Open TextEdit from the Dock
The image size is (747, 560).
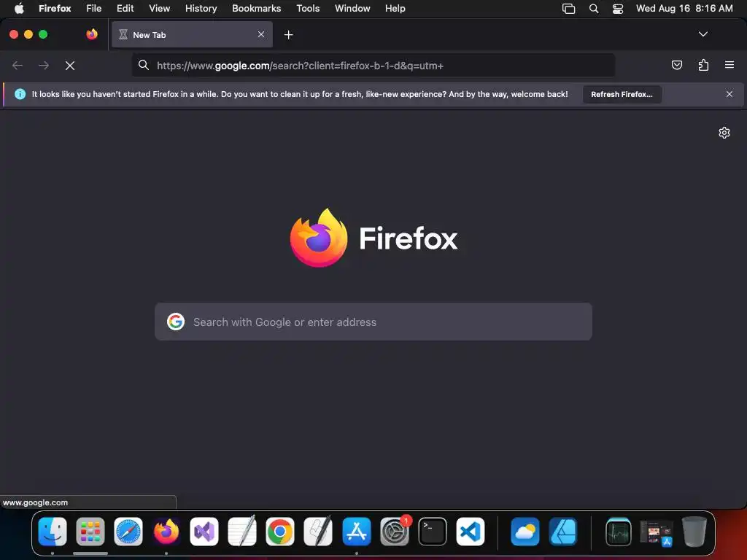(242, 532)
